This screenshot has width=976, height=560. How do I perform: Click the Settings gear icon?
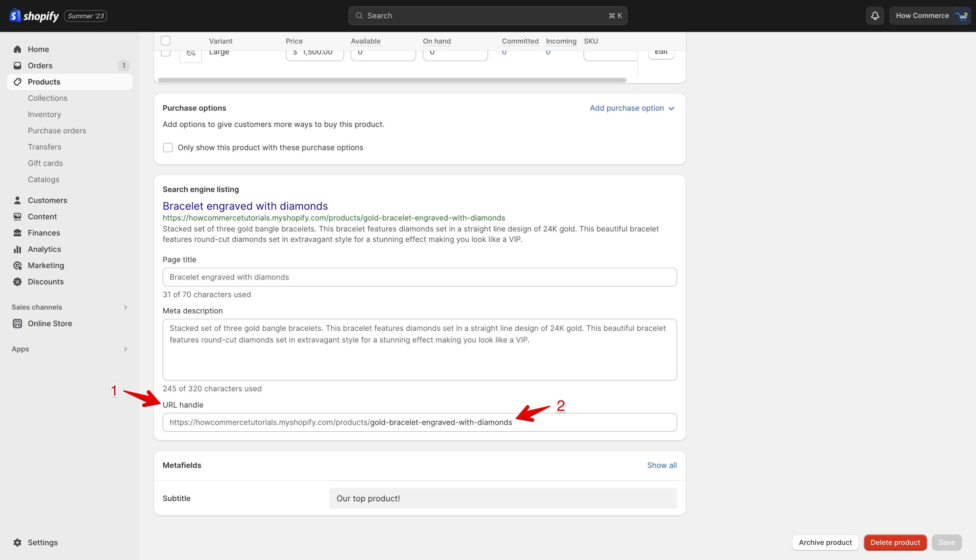17,542
